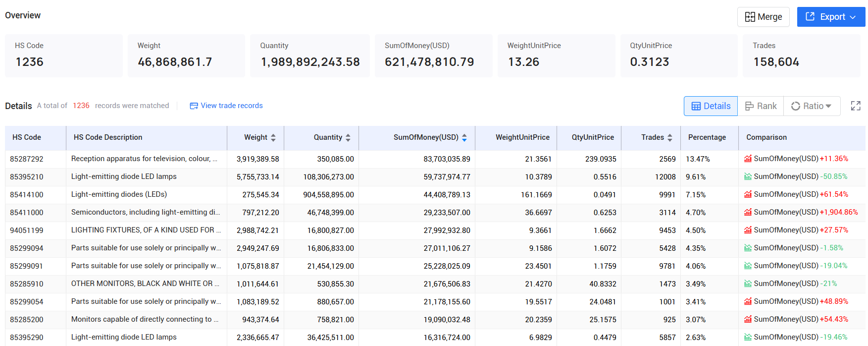This screenshot has width=868, height=346.
Task: Click the WeightUnitPrice column header
Action: point(522,137)
